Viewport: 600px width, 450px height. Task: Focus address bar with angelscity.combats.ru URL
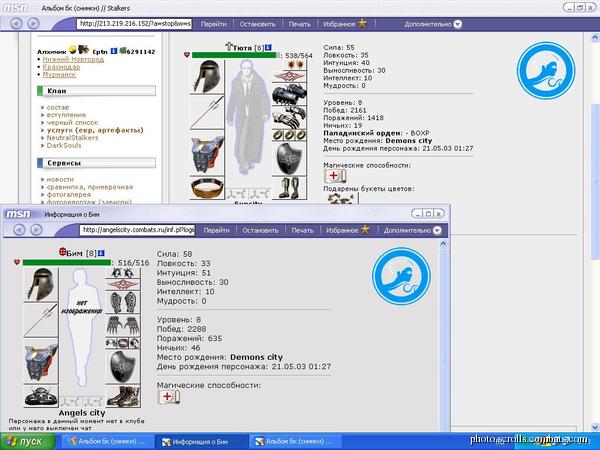pos(137,230)
